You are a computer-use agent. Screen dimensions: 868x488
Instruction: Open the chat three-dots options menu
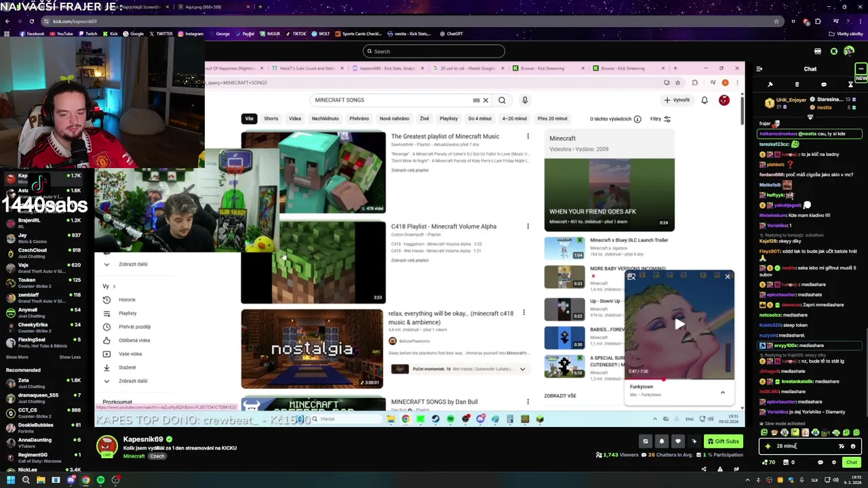pyautogui.click(x=861, y=68)
